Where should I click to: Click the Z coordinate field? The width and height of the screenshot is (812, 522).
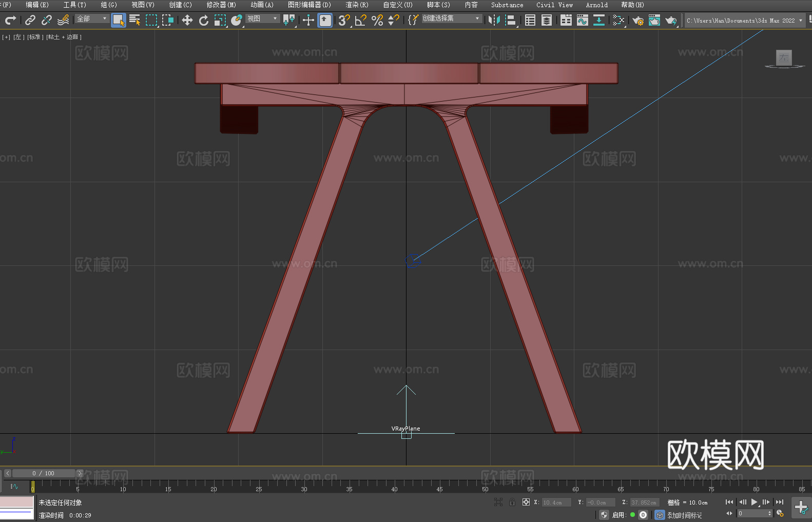pos(644,502)
